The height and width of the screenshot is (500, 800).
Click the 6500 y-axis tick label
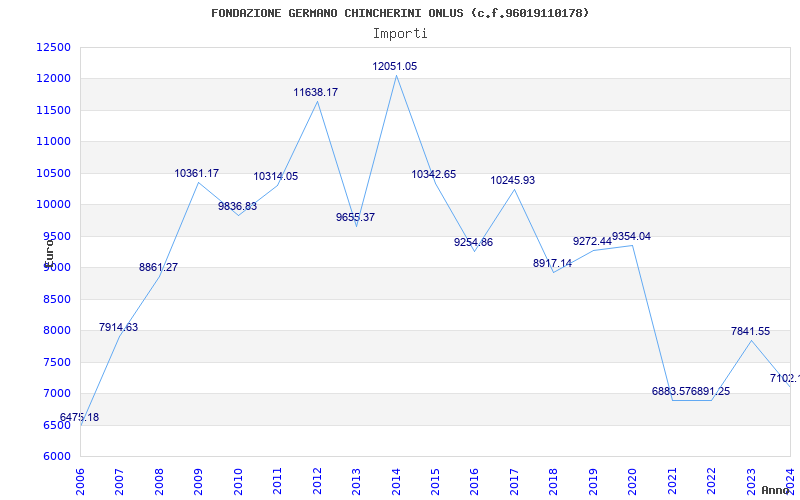pyautogui.click(x=56, y=425)
